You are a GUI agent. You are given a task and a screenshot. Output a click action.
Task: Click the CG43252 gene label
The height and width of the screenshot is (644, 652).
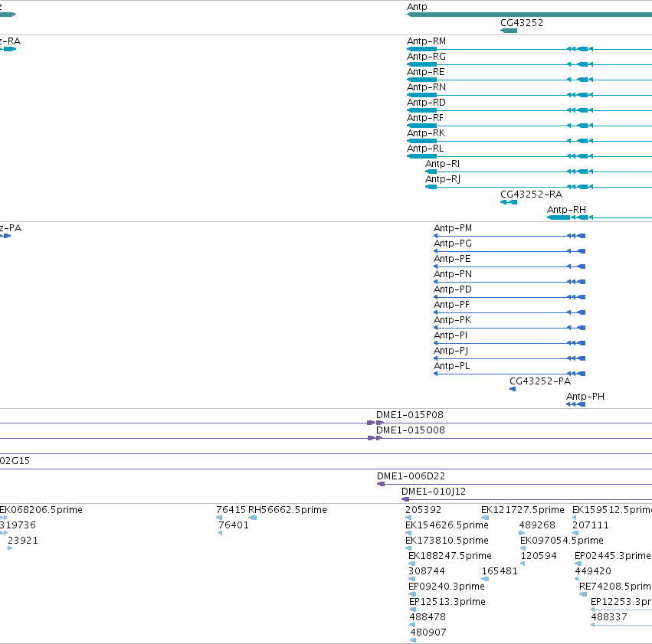[x=522, y=23]
